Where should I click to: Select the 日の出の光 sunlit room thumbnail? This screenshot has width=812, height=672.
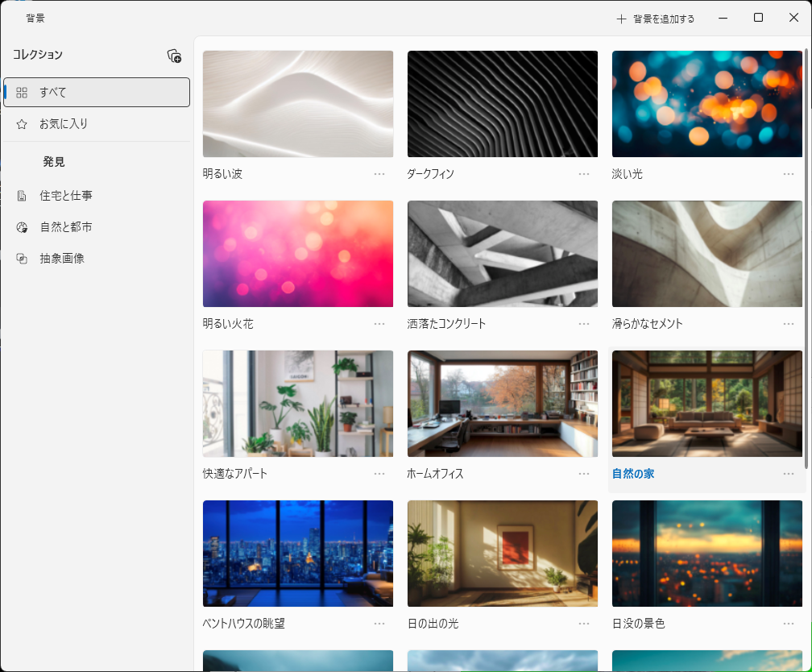tap(503, 554)
